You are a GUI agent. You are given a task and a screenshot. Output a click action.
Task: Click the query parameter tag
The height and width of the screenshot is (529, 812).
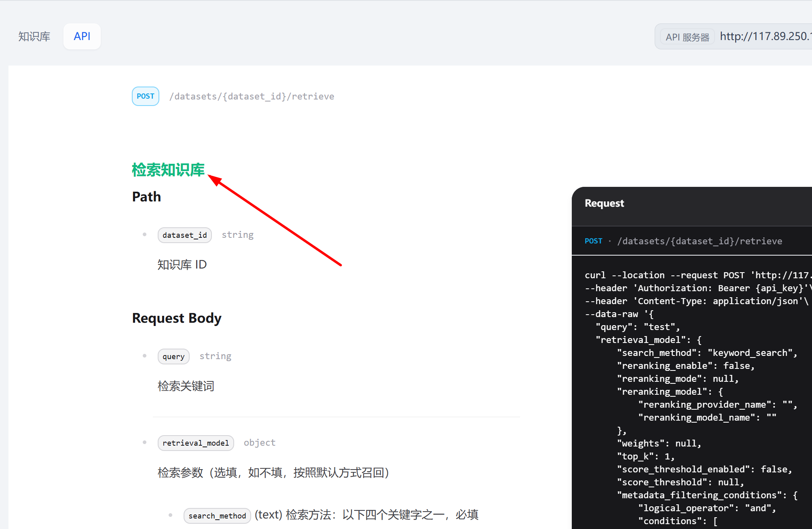(x=173, y=356)
